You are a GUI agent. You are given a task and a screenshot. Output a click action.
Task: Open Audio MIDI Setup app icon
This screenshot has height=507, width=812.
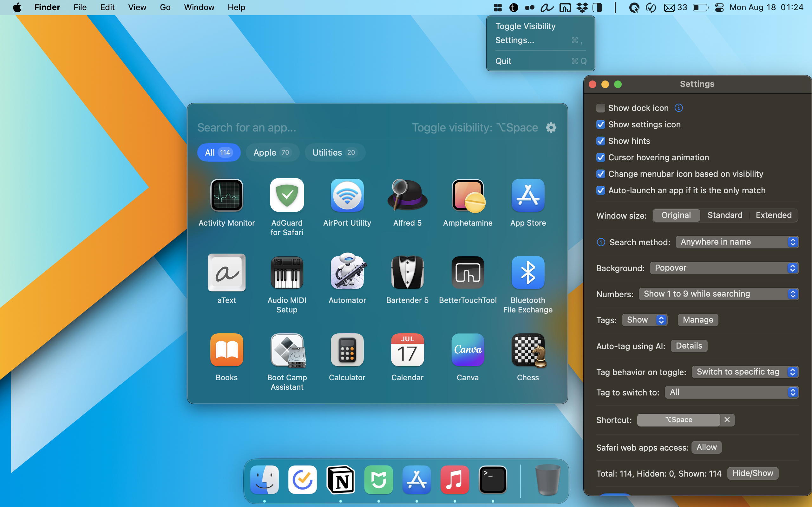coord(286,272)
